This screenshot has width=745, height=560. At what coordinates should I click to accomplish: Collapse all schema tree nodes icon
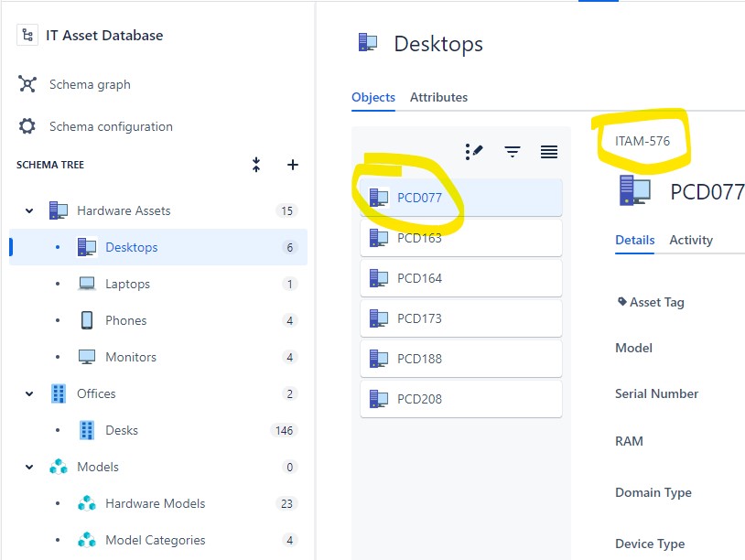coord(256,165)
